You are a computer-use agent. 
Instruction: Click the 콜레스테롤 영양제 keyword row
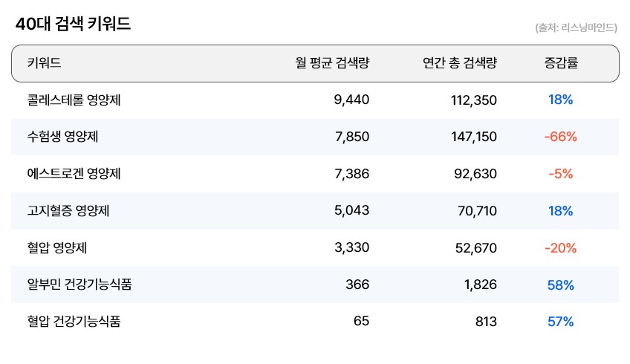[74, 100]
